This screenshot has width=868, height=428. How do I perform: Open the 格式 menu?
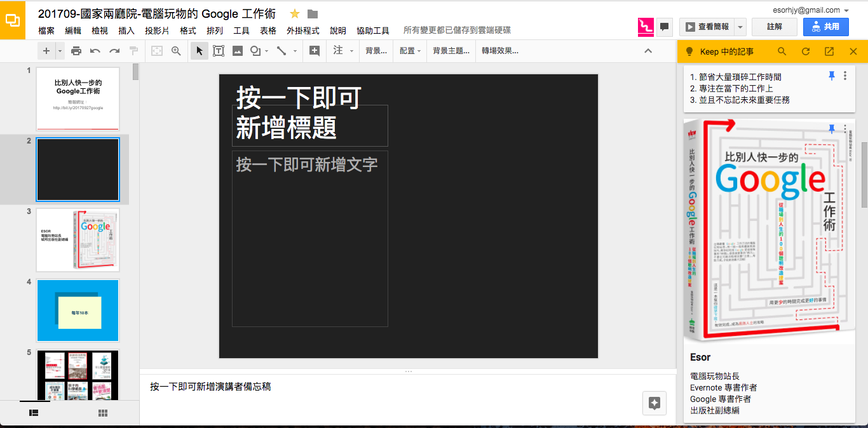pyautogui.click(x=188, y=30)
